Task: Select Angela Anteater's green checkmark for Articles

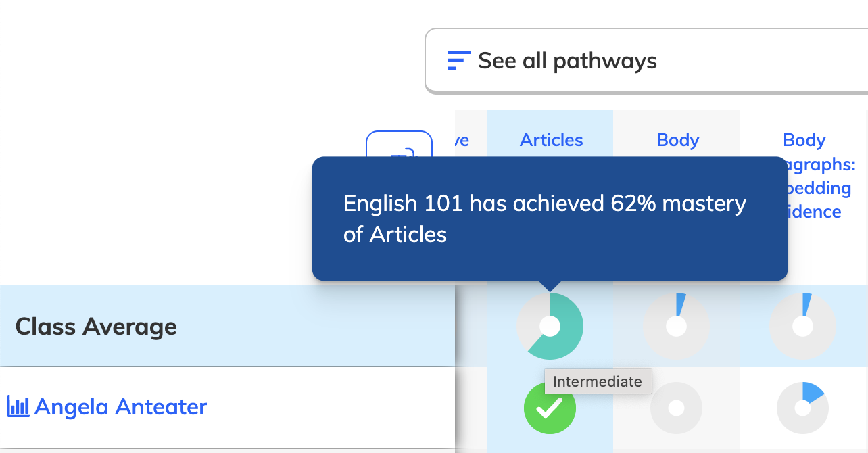Action: point(550,408)
